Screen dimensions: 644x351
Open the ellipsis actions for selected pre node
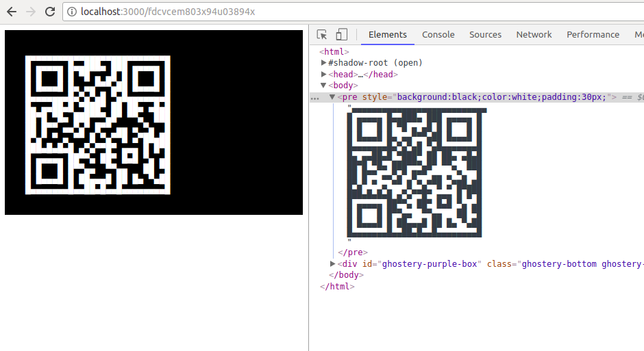[315, 98]
